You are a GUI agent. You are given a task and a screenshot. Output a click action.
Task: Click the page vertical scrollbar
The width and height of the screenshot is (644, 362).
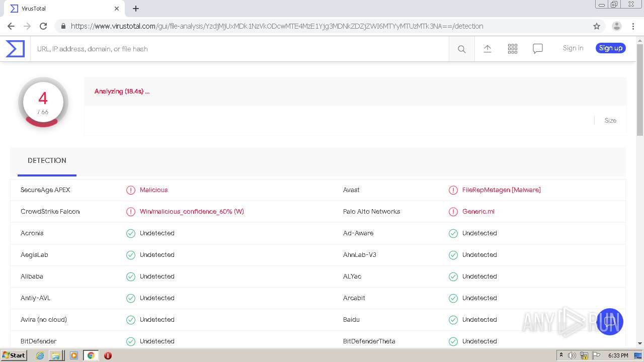tap(640, 90)
